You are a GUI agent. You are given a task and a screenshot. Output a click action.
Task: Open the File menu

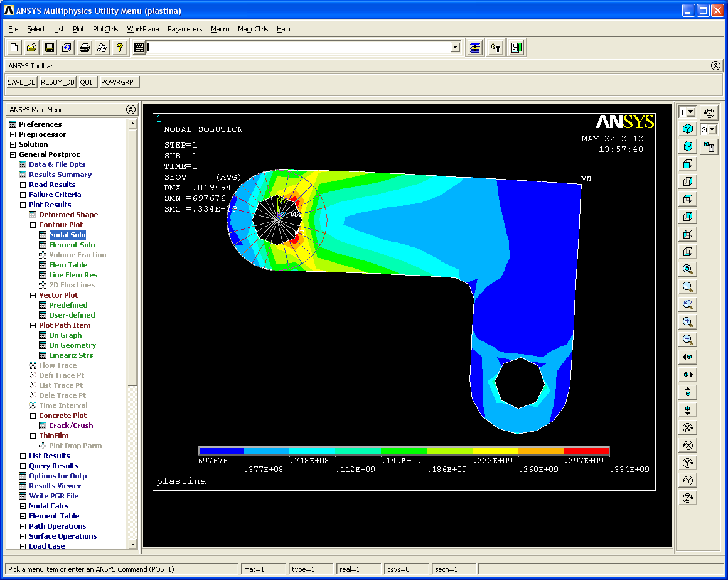tap(13, 29)
